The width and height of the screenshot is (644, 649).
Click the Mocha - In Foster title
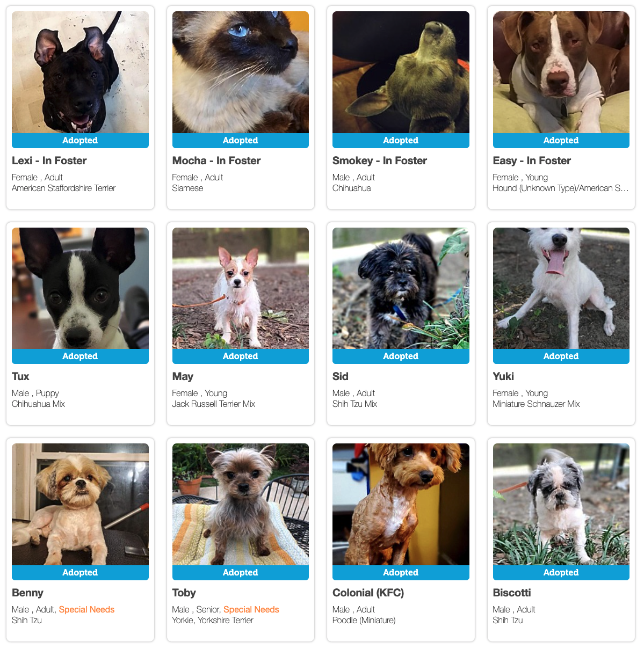pos(216,161)
